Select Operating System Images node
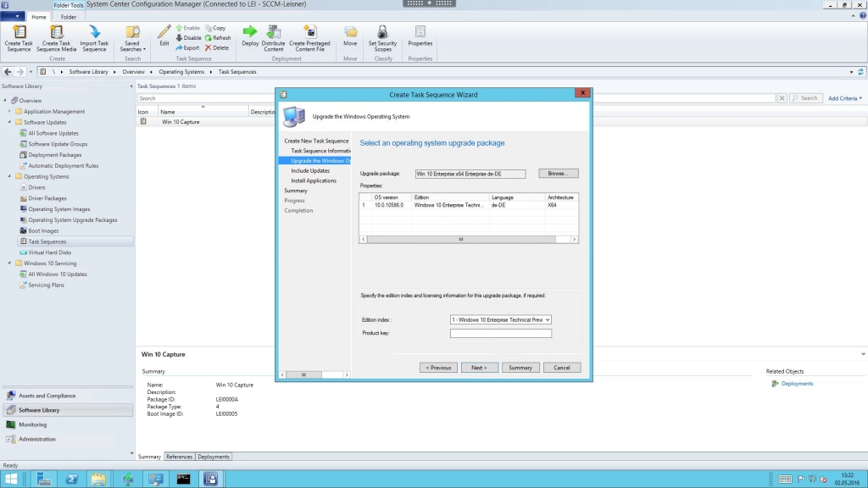The height and width of the screenshot is (488, 868). coord(58,209)
